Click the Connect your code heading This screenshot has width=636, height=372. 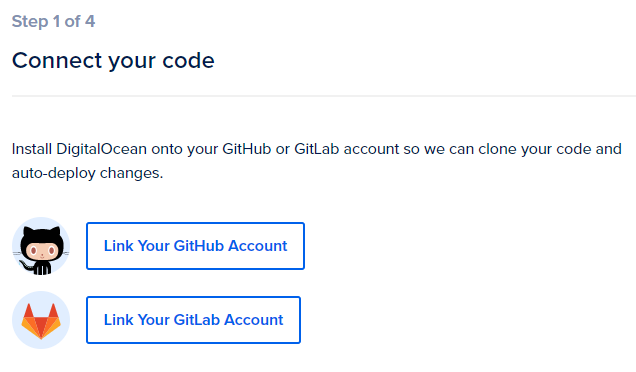[x=113, y=61]
